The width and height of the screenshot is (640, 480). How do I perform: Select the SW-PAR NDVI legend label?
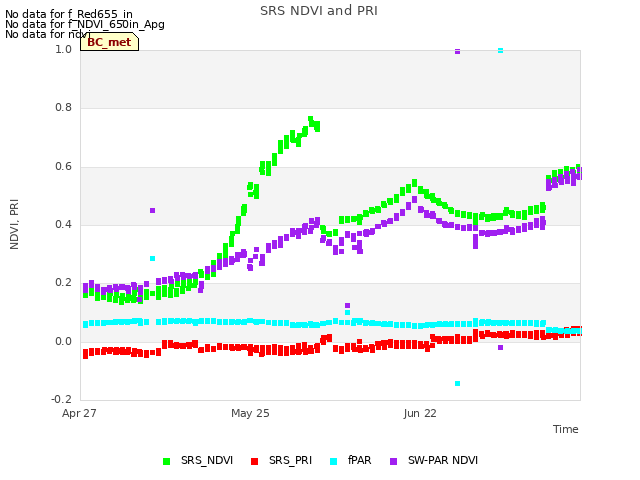[x=443, y=460]
